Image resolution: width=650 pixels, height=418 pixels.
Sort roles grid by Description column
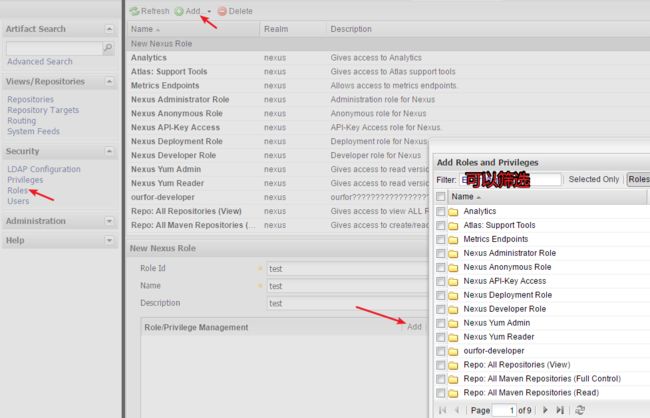488,29
